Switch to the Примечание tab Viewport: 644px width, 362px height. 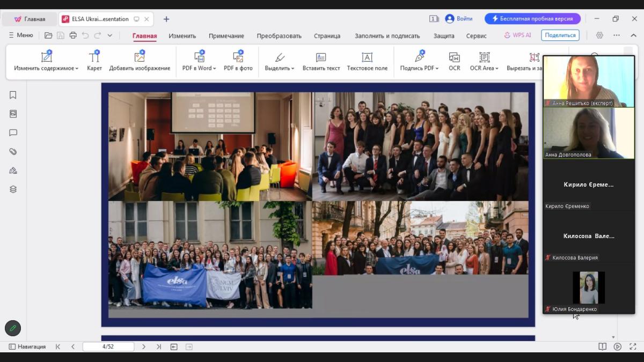(226, 36)
